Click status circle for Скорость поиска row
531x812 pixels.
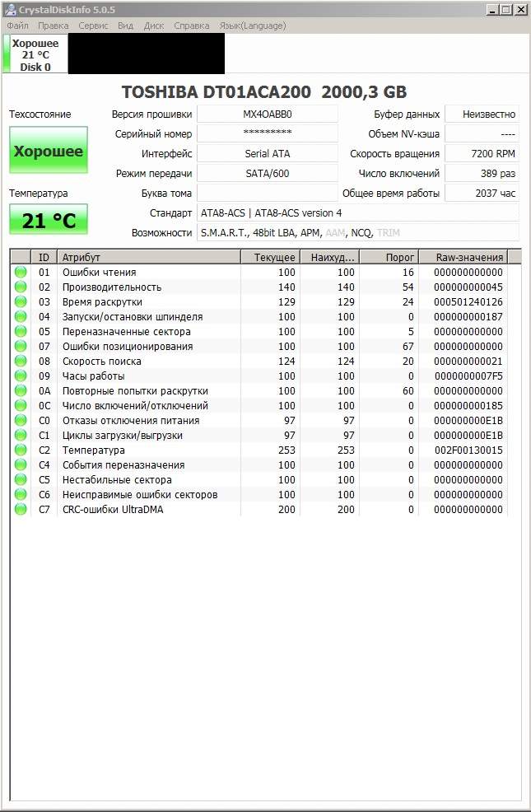[x=21, y=361]
